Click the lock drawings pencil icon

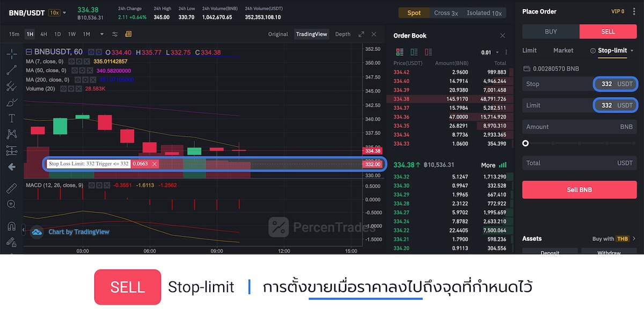pyautogui.click(x=11, y=242)
